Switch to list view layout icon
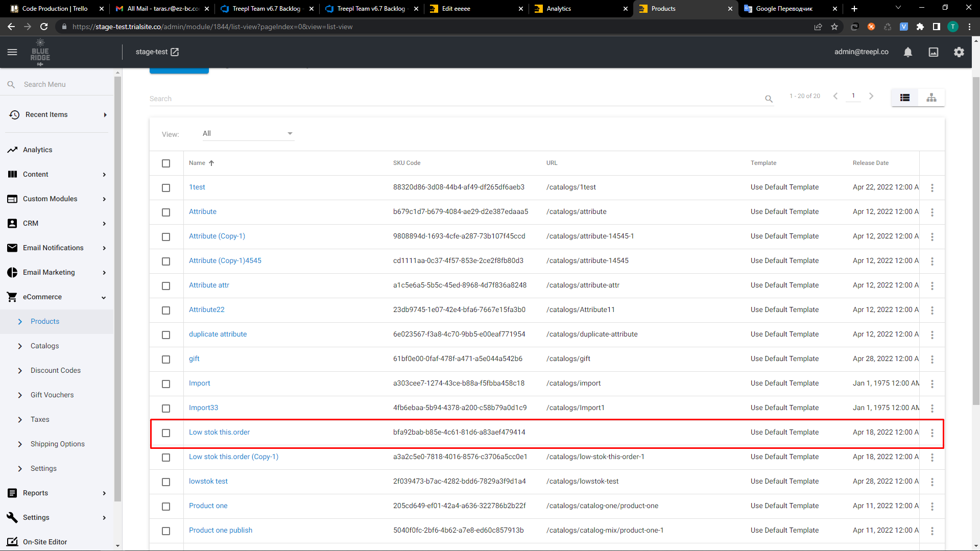Screen dimensions: 980x551 point(905,98)
